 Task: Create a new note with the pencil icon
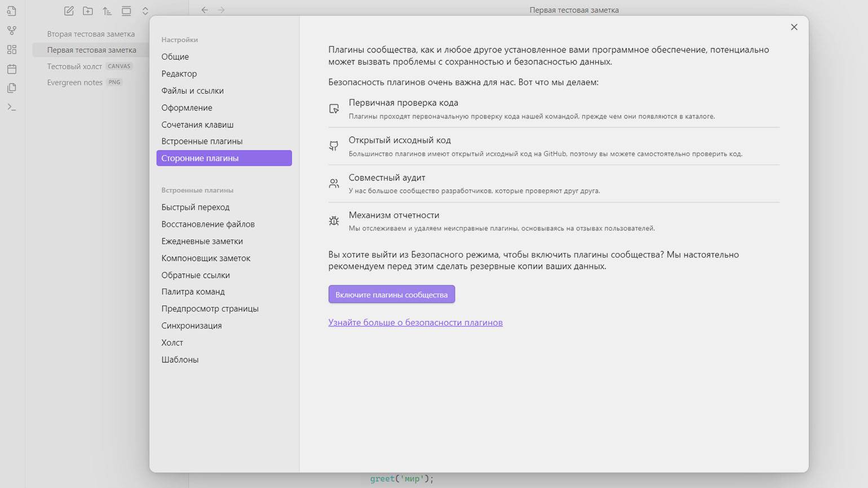(x=69, y=11)
